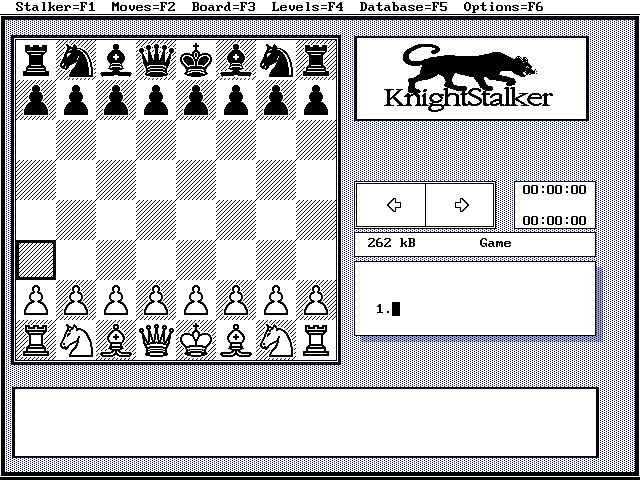Click the highlighted a3 cursor square

[36, 260]
